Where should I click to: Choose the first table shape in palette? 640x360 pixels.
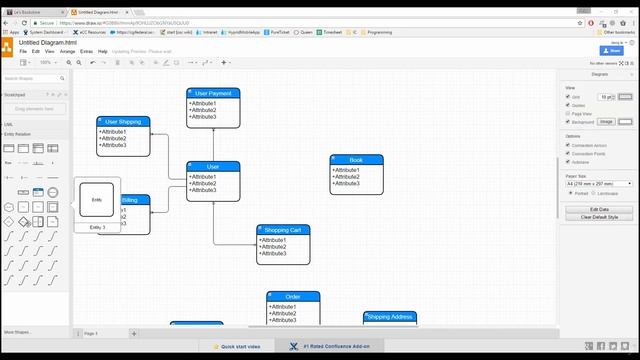tap(9, 148)
